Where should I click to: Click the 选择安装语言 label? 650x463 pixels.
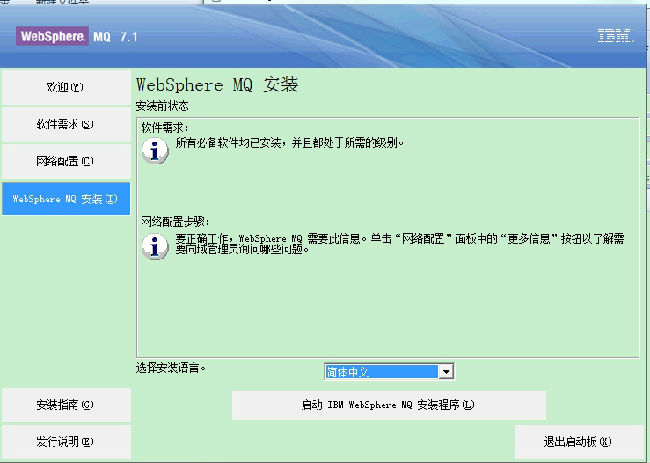(x=170, y=368)
